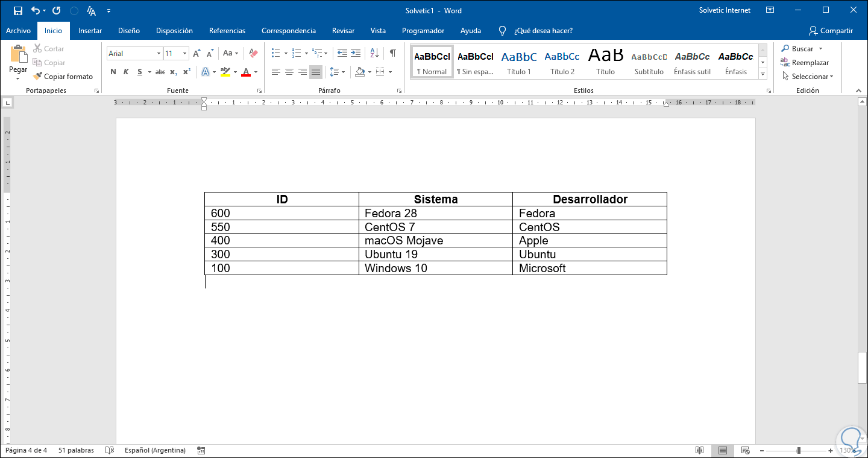Center the text
The height and width of the screenshot is (458, 868).
[289, 72]
